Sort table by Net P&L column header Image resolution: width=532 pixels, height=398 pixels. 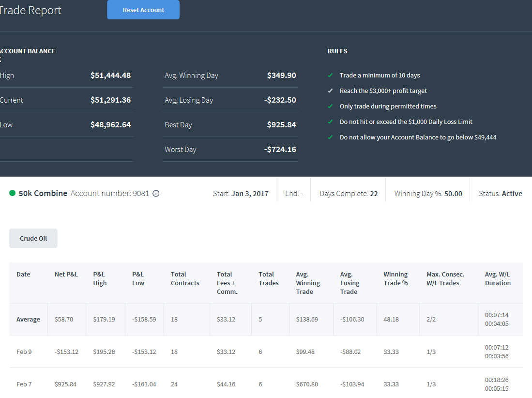66,274
